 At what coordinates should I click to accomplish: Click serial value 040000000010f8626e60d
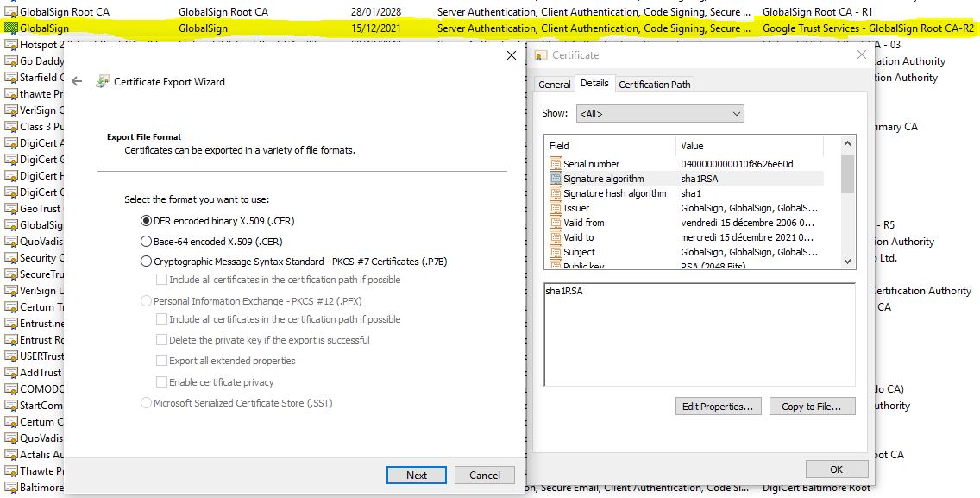click(x=737, y=164)
